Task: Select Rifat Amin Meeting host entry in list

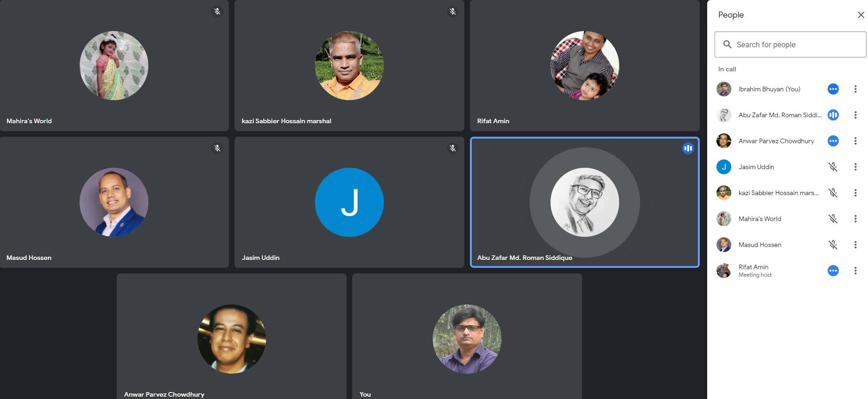Action: (754, 271)
